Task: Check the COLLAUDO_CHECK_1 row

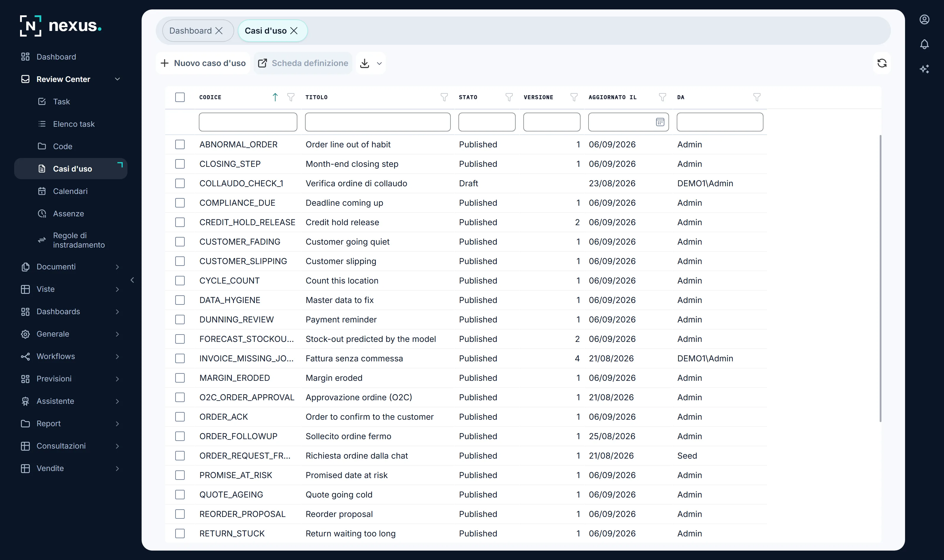Action: pos(180,183)
